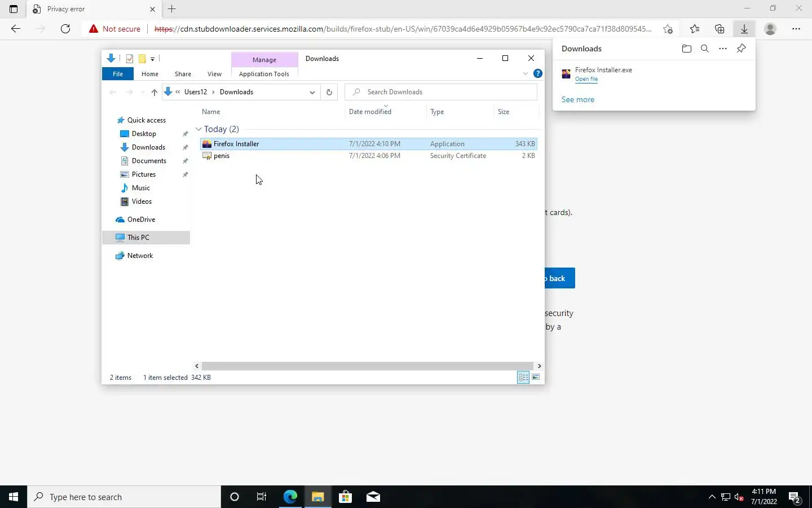Open more options in Downloads flyout

point(723,49)
